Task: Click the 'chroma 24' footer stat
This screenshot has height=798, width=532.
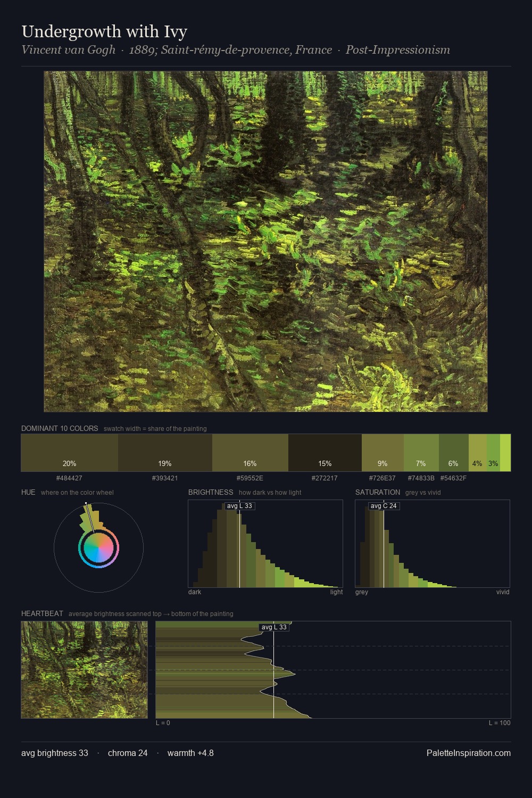Action: point(128,753)
